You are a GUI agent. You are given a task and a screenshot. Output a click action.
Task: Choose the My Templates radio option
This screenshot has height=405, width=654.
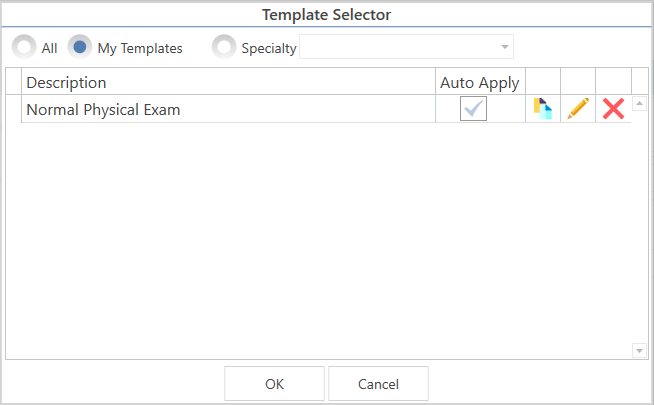[x=80, y=47]
